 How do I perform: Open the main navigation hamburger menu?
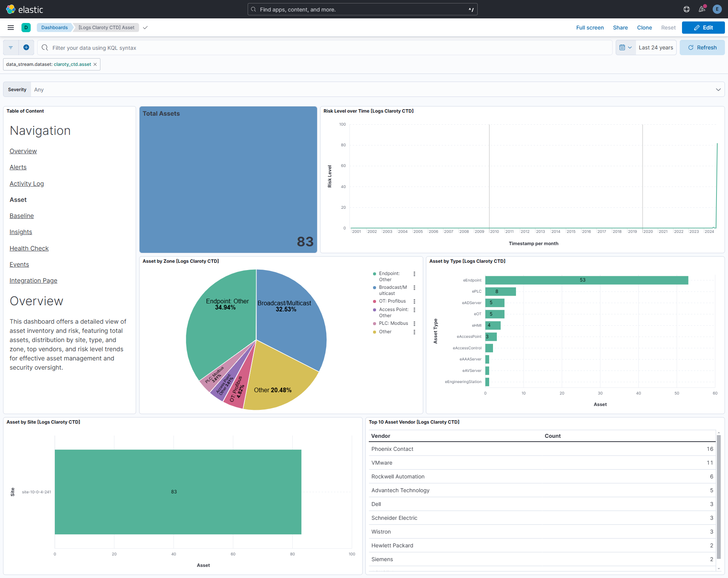coord(10,27)
